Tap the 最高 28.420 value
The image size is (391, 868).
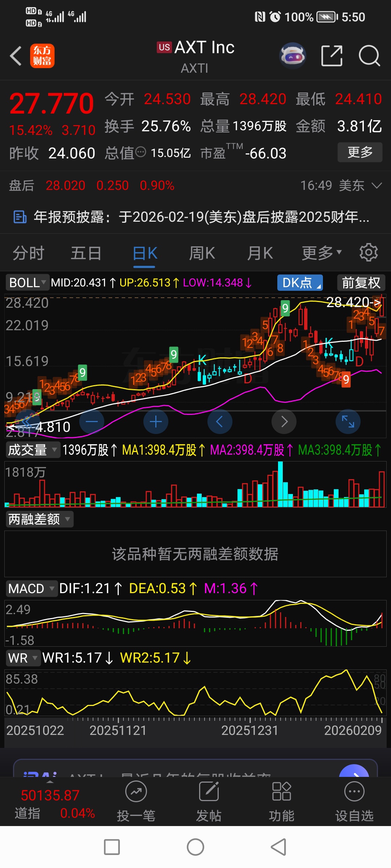click(263, 99)
